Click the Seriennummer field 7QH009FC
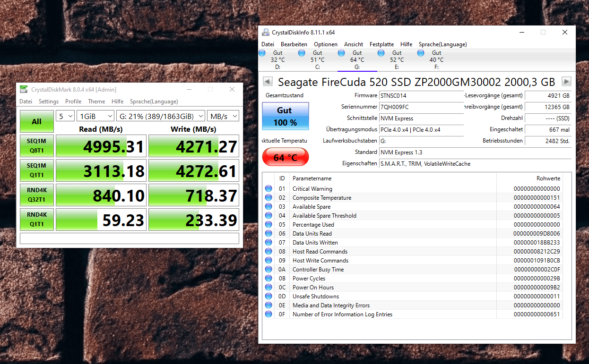Image resolution: width=589 pixels, height=364 pixels. coord(422,107)
